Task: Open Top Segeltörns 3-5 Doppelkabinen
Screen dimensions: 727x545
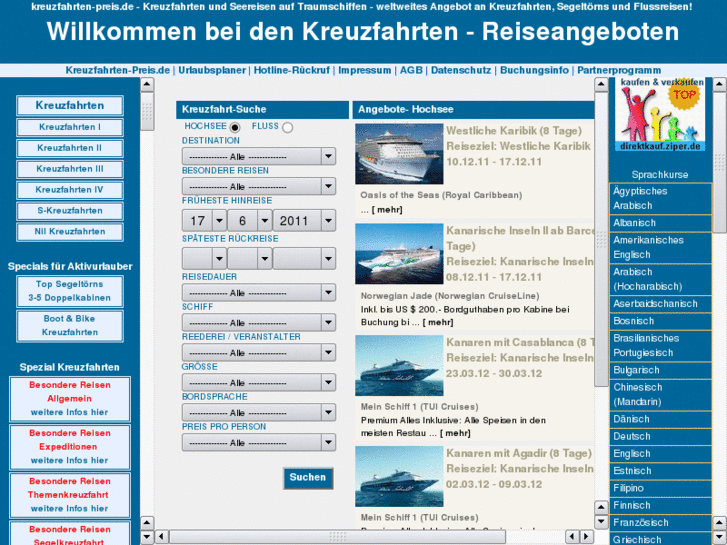Action: tap(70, 291)
